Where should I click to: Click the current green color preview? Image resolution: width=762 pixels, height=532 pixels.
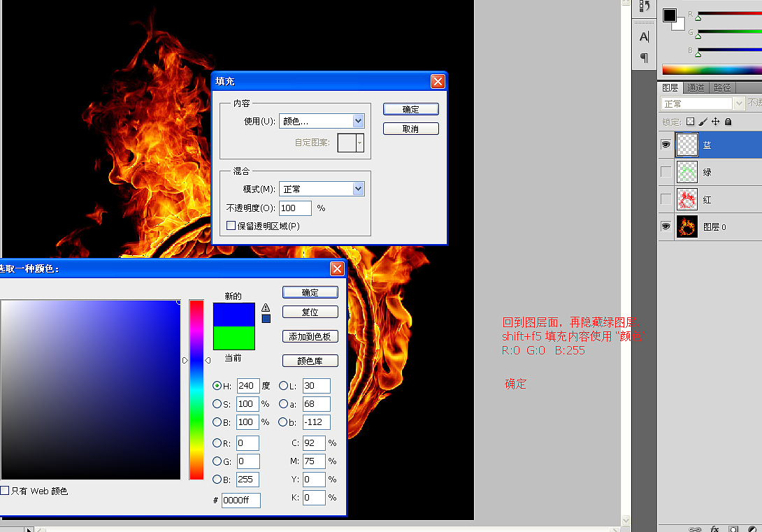(233, 338)
